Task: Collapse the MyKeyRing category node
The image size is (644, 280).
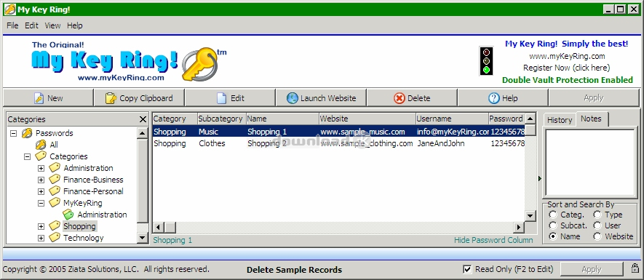Action: click(41, 203)
